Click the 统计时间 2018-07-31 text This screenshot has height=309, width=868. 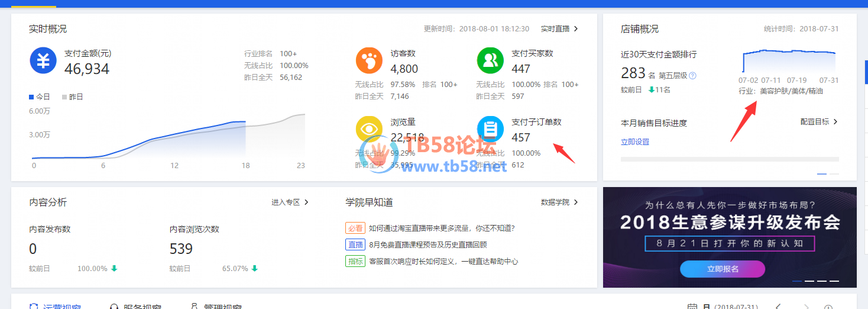pos(801,28)
